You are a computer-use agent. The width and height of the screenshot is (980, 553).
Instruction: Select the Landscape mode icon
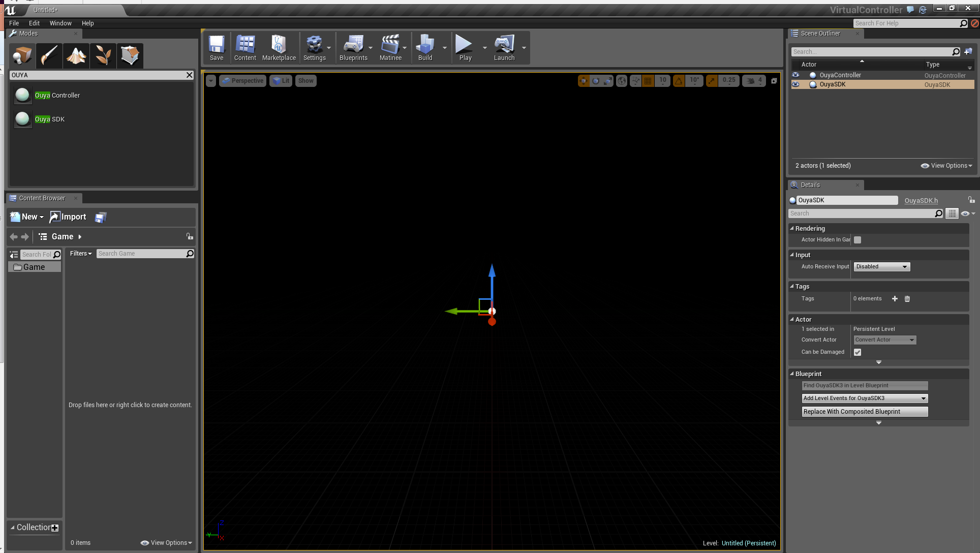click(76, 55)
